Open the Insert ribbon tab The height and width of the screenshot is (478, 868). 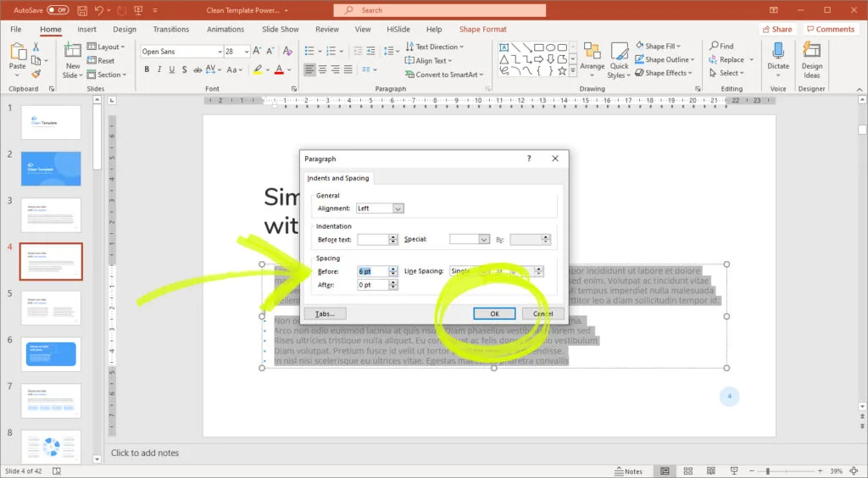tap(86, 30)
